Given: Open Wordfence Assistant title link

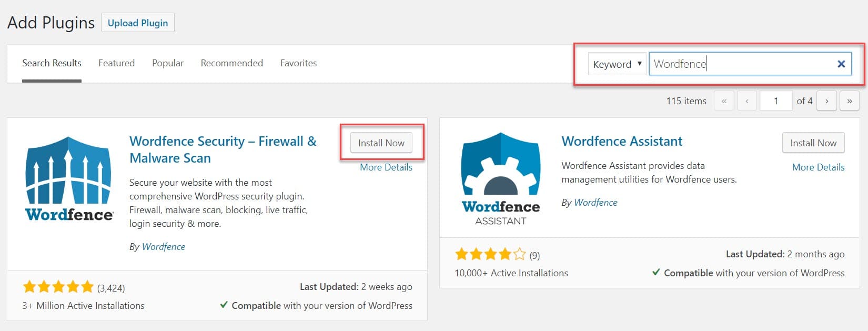Looking at the screenshot, I should pyautogui.click(x=622, y=141).
